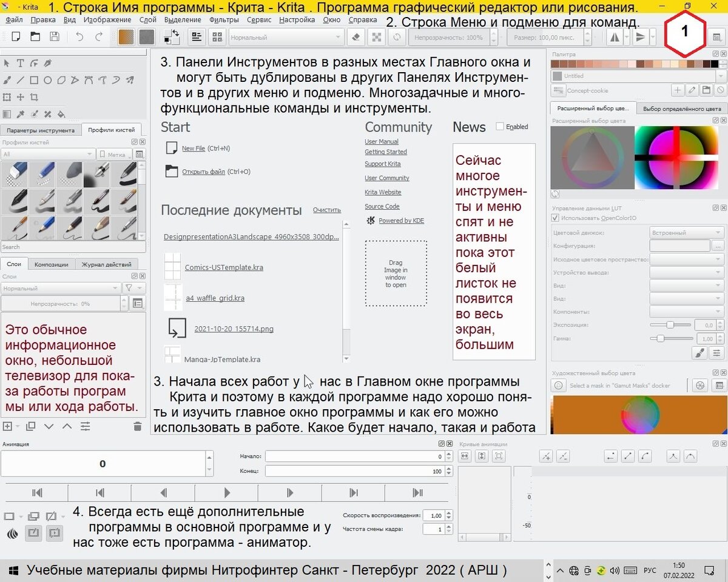Image resolution: width=728 pixels, height=582 pixels.
Task: Create a new document from the toolbar
Action: point(16,37)
